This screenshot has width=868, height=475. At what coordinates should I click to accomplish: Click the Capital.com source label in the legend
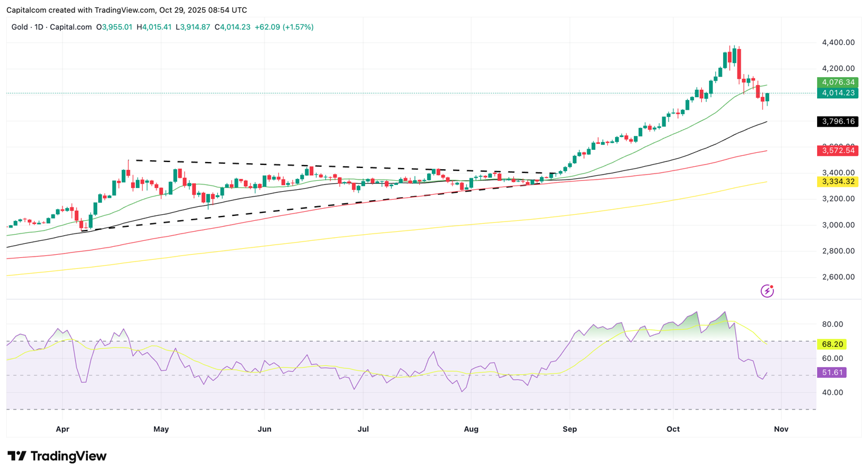coord(71,27)
